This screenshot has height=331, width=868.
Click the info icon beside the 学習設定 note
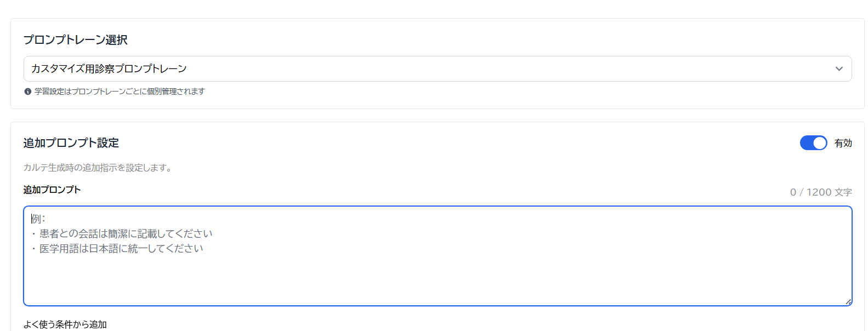pos(28,92)
